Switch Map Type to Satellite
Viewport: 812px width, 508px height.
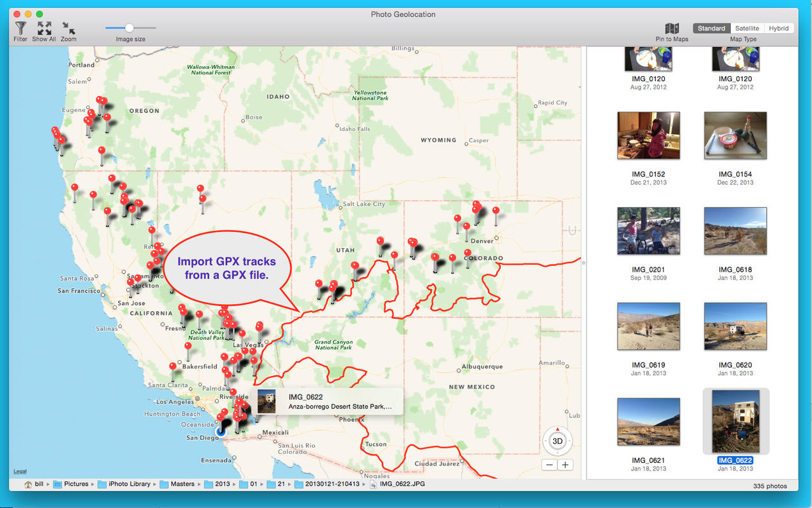pos(747,28)
